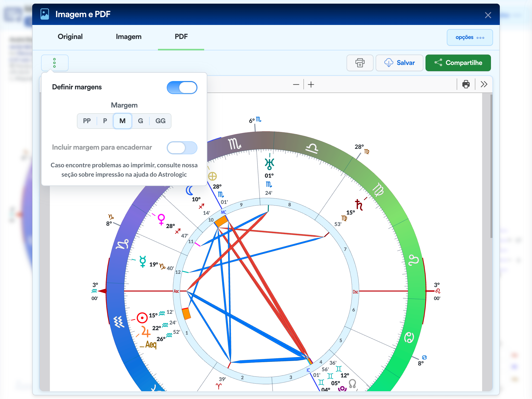Expand the double-chevron tools menu in viewer
The width and height of the screenshot is (532, 399).
pyautogui.click(x=484, y=84)
